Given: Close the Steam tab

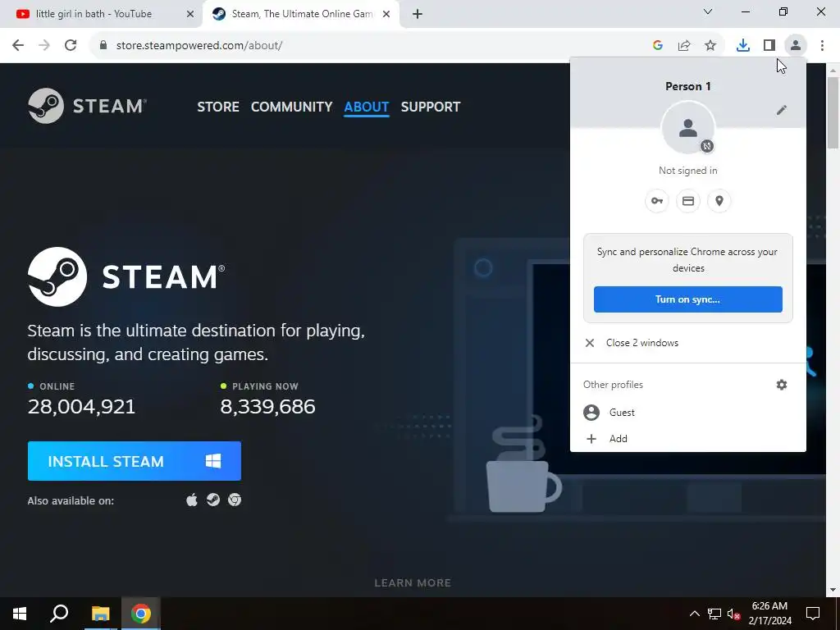Looking at the screenshot, I should [x=386, y=15].
